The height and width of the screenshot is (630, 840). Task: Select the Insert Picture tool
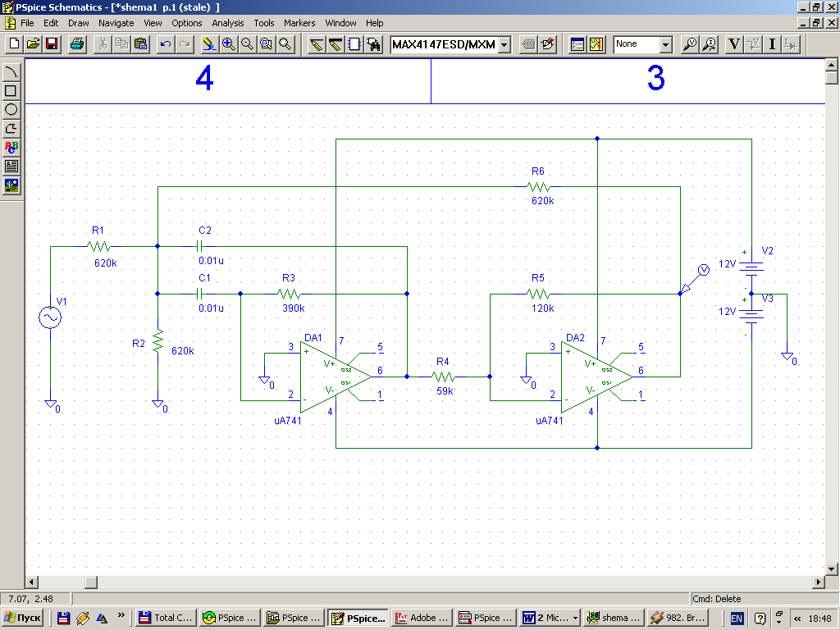tap(11, 185)
